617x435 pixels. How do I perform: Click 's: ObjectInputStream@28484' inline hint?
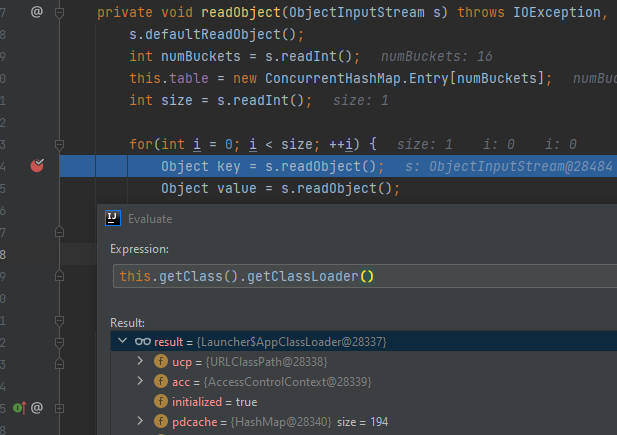509,167
